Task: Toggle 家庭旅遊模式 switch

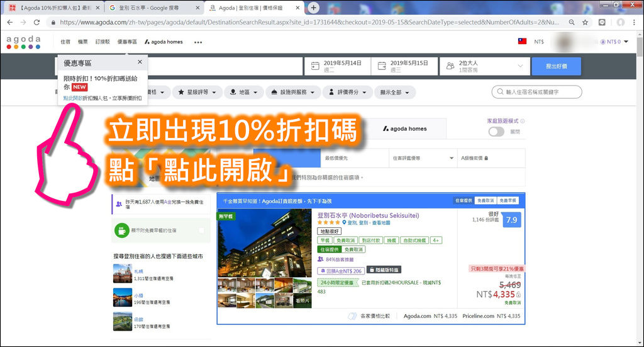Action: 496,132
